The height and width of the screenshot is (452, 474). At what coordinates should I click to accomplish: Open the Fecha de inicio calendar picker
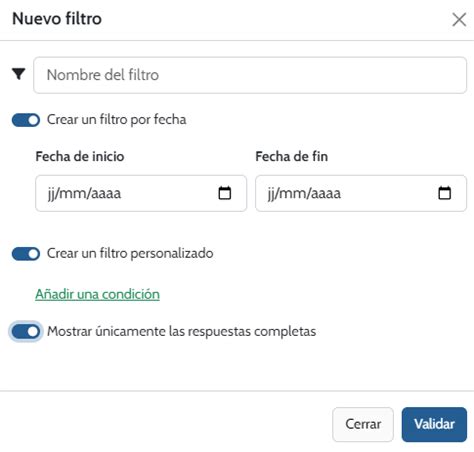point(224,193)
